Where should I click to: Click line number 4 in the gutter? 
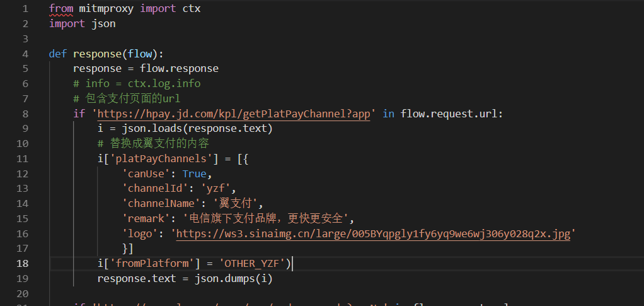25,54
